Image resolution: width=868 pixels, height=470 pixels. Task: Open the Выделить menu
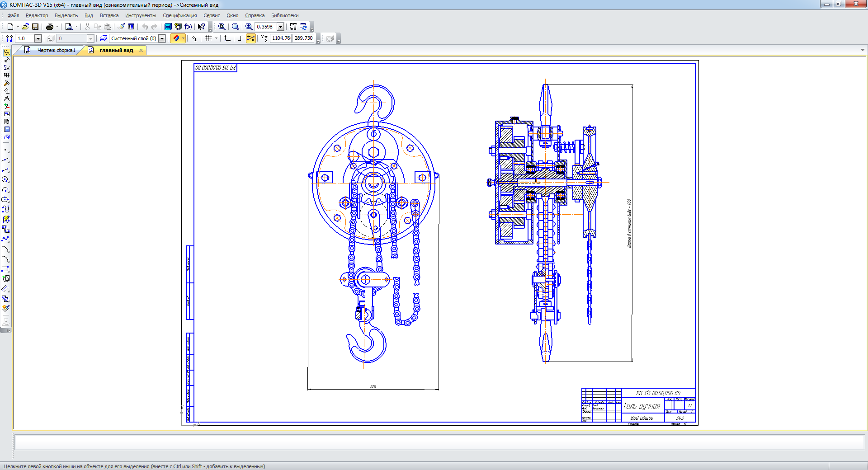coord(66,15)
